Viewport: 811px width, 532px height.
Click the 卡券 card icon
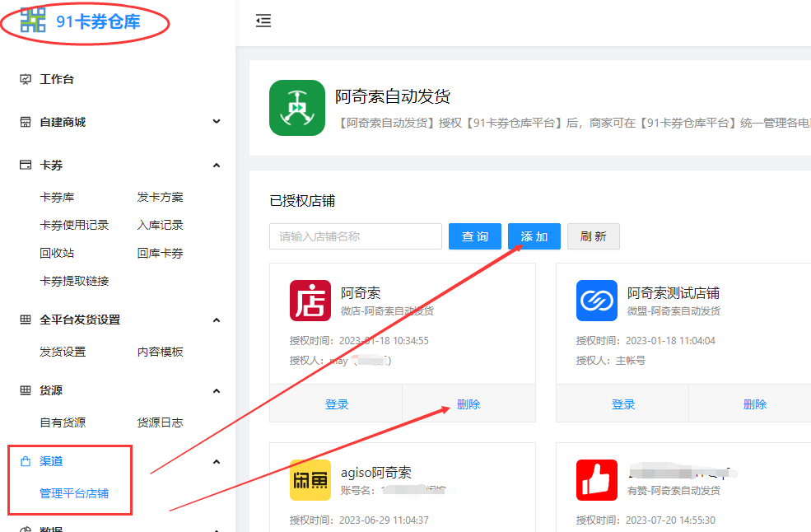[x=26, y=165]
